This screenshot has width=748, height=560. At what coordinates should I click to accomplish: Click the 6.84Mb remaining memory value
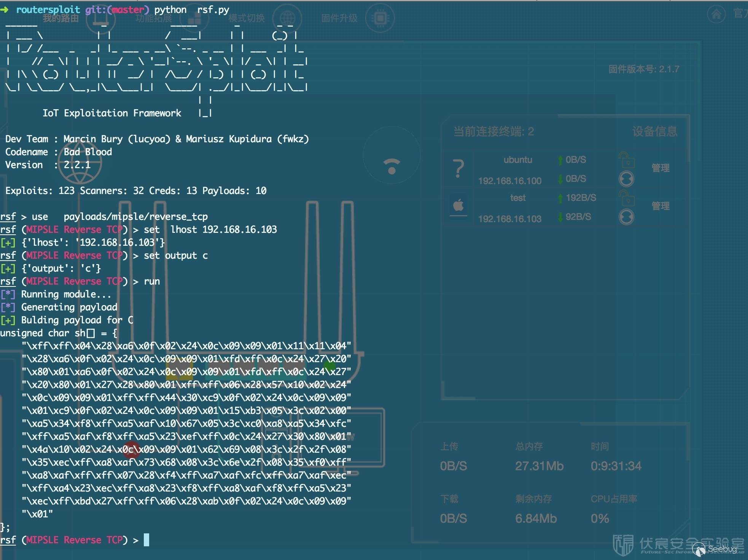point(536,519)
